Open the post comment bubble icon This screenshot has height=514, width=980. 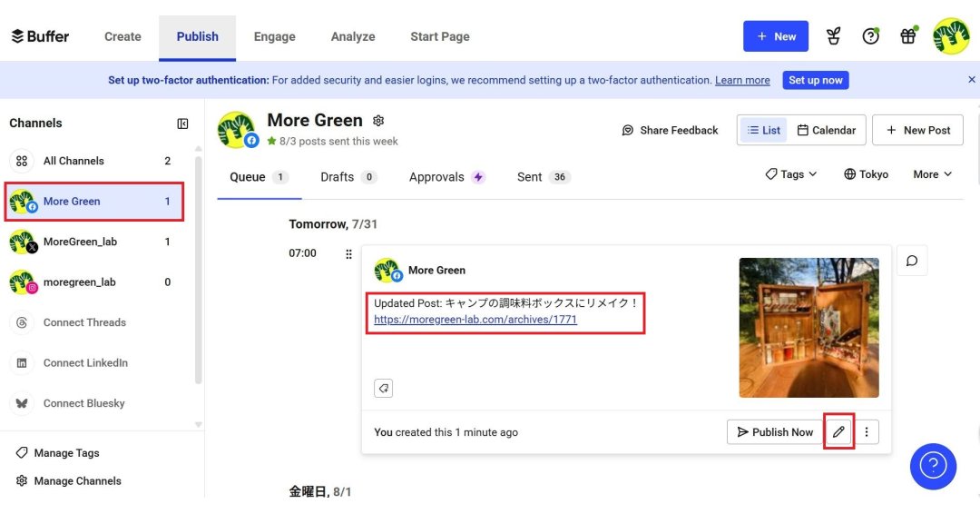[x=912, y=260]
